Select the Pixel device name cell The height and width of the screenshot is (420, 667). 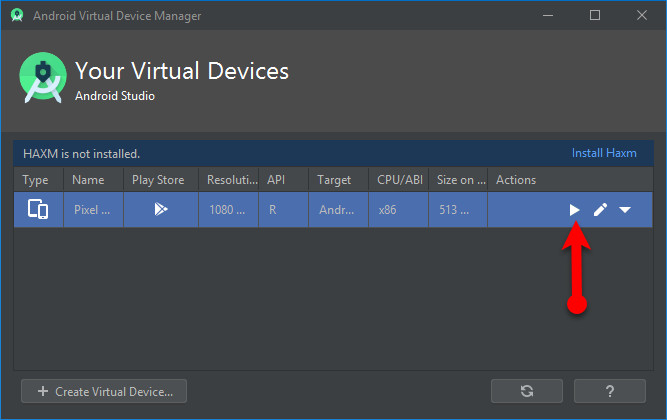click(92, 210)
